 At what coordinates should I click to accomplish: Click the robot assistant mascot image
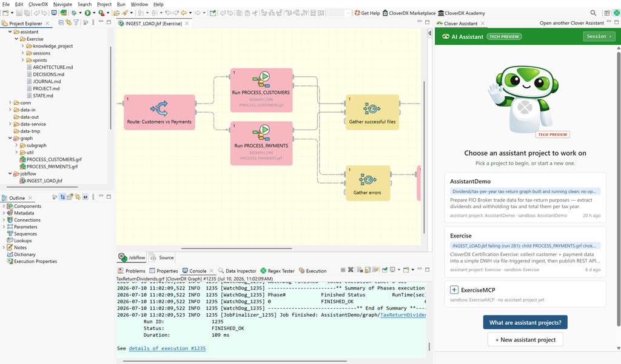523,98
